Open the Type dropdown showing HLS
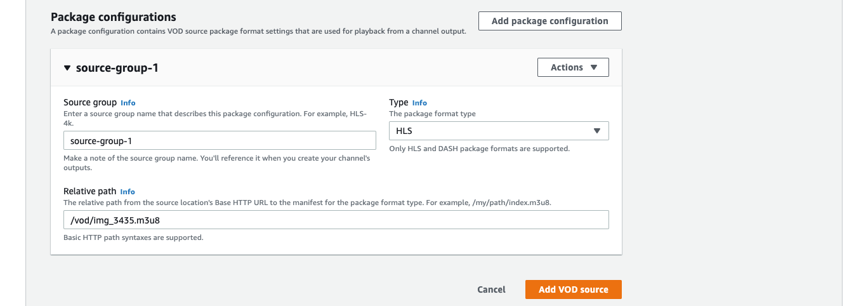868x306 pixels. click(498, 131)
